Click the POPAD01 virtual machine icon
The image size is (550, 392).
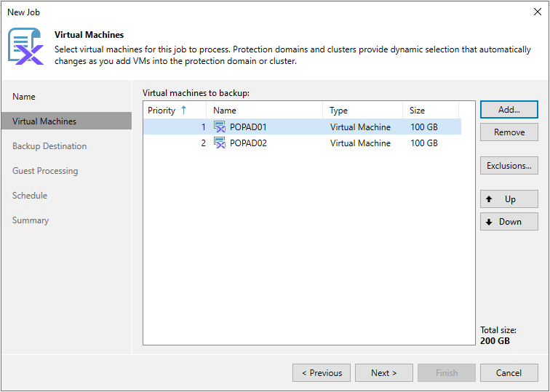[x=220, y=127]
